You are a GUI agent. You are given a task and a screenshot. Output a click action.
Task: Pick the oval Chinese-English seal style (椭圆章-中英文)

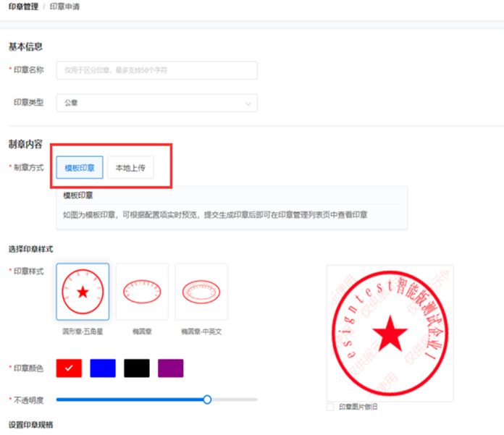[201, 292]
